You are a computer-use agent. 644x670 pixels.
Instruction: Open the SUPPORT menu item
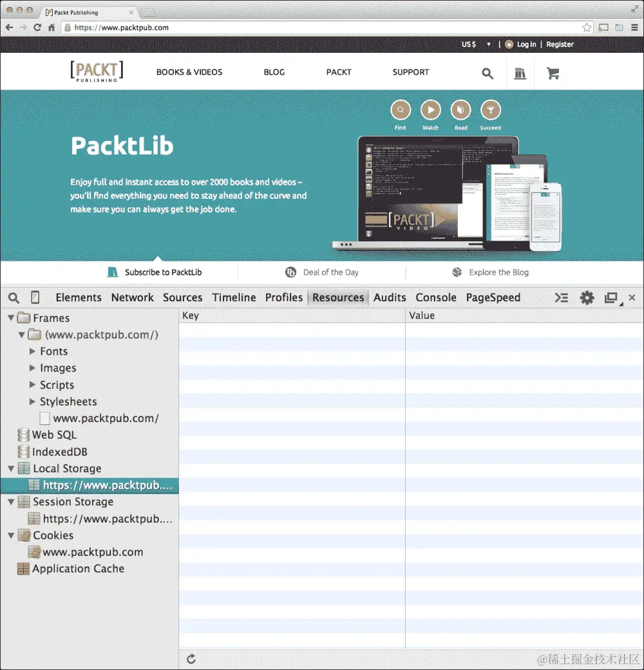coord(411,72)
